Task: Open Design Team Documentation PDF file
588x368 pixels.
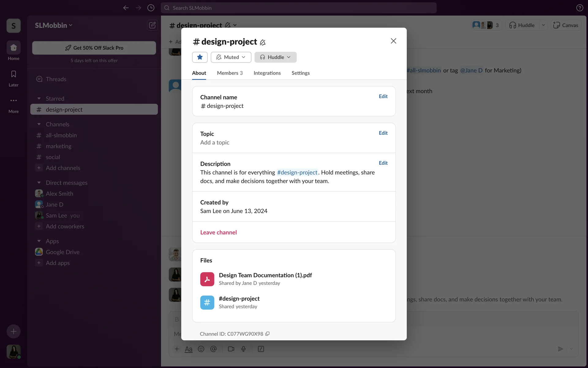Action: 265,275
